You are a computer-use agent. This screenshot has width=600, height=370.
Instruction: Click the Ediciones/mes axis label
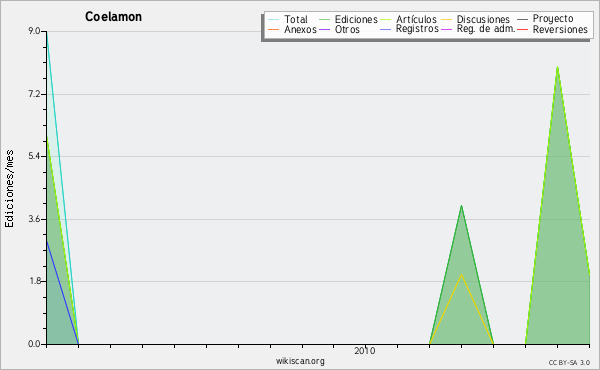click(x=9, y=189)
